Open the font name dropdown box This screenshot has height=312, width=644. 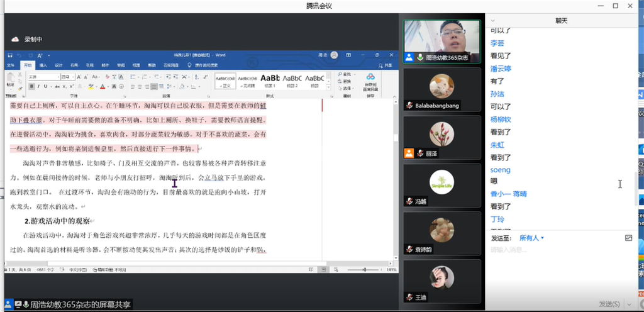[43, 77]
